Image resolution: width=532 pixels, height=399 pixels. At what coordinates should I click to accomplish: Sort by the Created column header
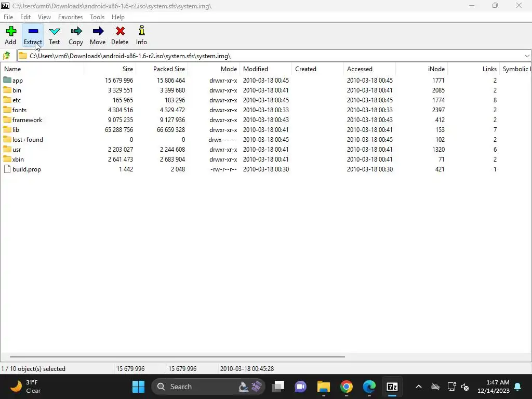317,69
